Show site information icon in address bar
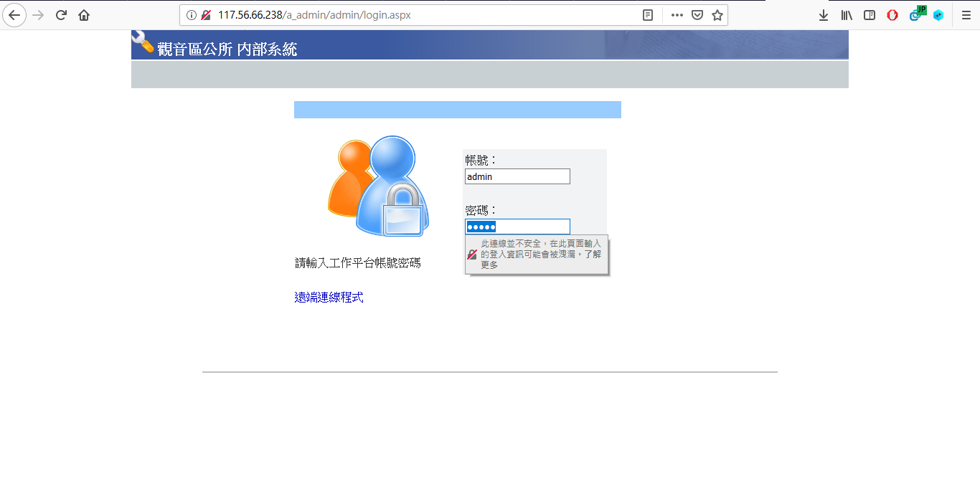The height and width of the screenshot is (499, 980). (x=192, y=15)
